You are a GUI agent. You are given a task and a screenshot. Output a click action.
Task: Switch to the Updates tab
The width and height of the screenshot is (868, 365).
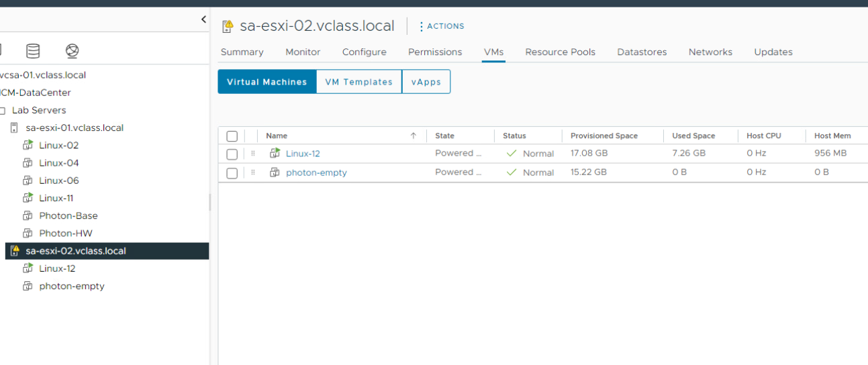point(773,52)
